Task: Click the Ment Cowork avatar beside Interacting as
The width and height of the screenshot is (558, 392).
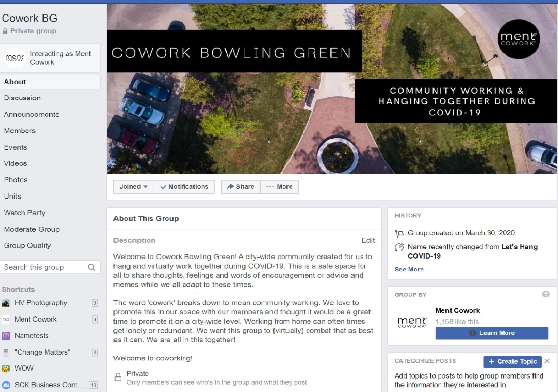Action: (15, 58)
